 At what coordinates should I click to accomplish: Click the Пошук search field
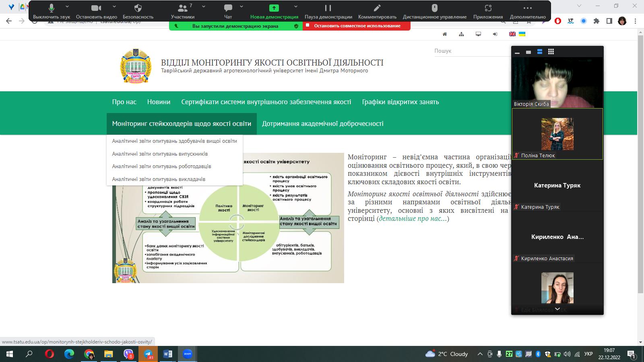(472, 51)
